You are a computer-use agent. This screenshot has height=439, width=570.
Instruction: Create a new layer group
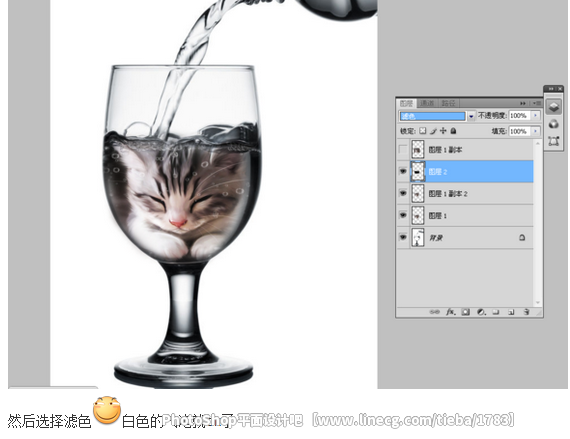[x=496, y=312]
